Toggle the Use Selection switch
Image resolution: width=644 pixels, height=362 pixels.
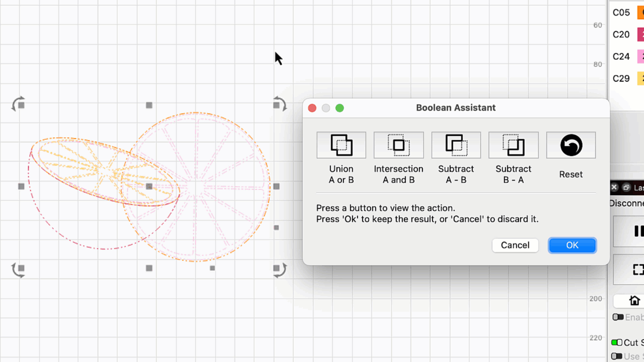pyautogui.click(x=616, y=356)
